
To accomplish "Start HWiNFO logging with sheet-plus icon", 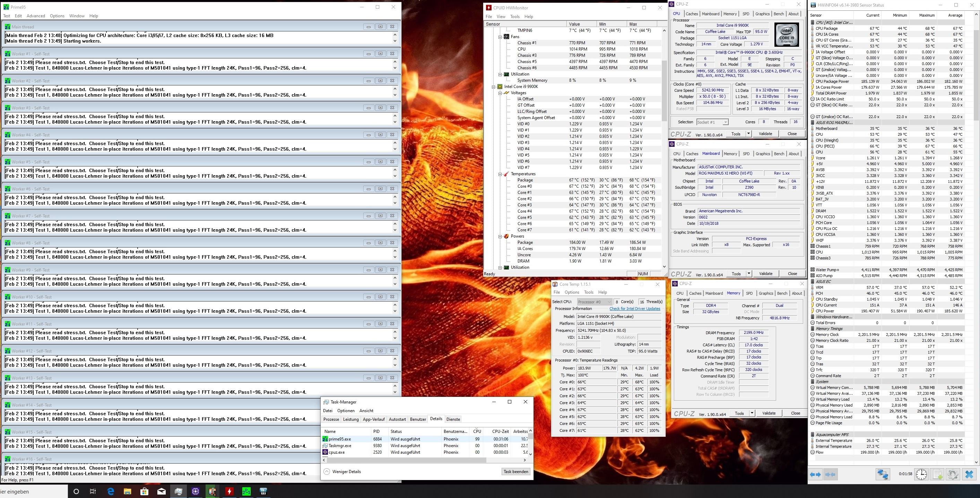I will [x=937, y=474].
